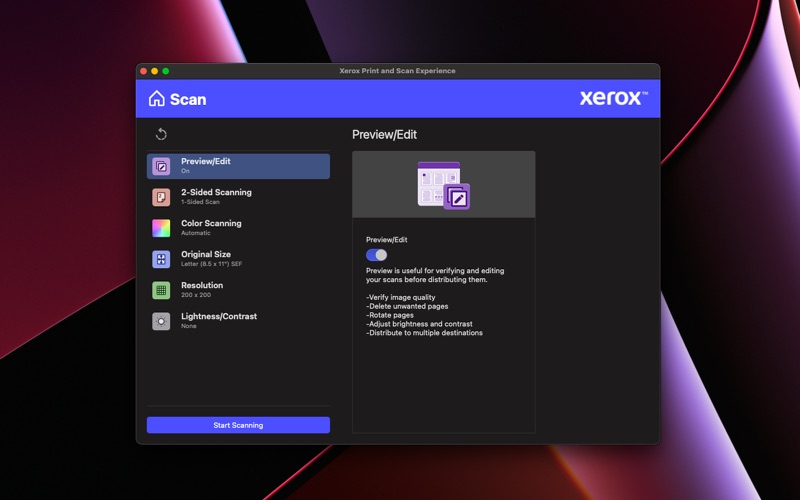Click the Scan title in the header
Image resolution: width=800 pixels, height=500 pixels.
188,99
